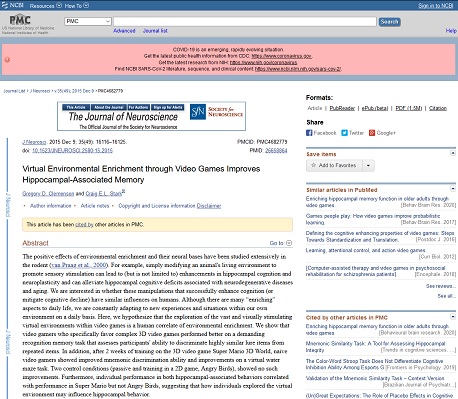Open ePub (beta) format
The height and width of the screenshot is (399, 458).
pos(375,108)
